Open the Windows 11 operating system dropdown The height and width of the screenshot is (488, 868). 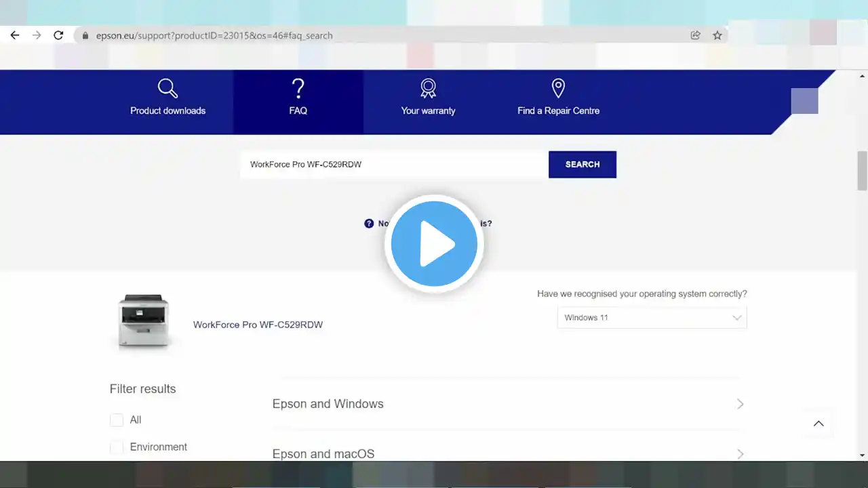click(x=652, y=318)
